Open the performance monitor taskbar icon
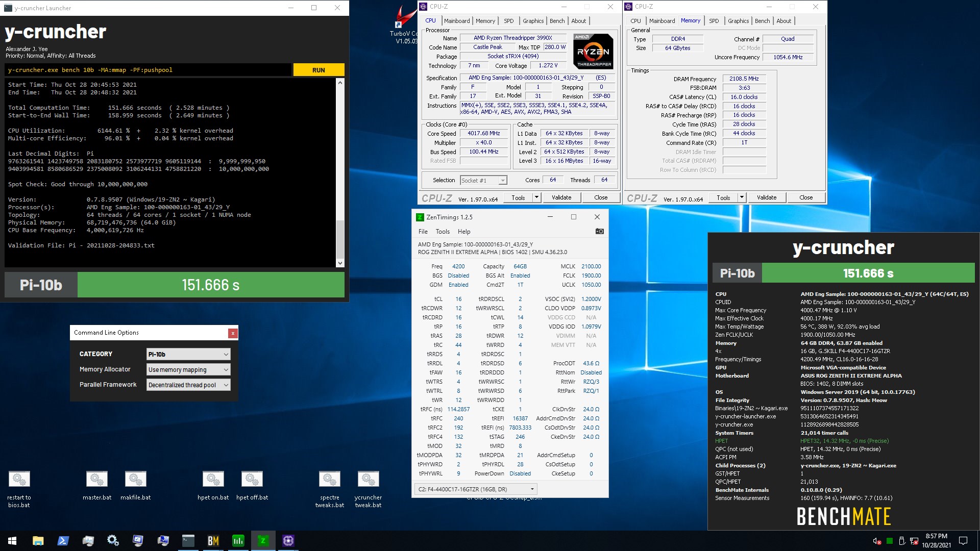The image size is (980, 551). pyautogui.click(x=88, y=541)
